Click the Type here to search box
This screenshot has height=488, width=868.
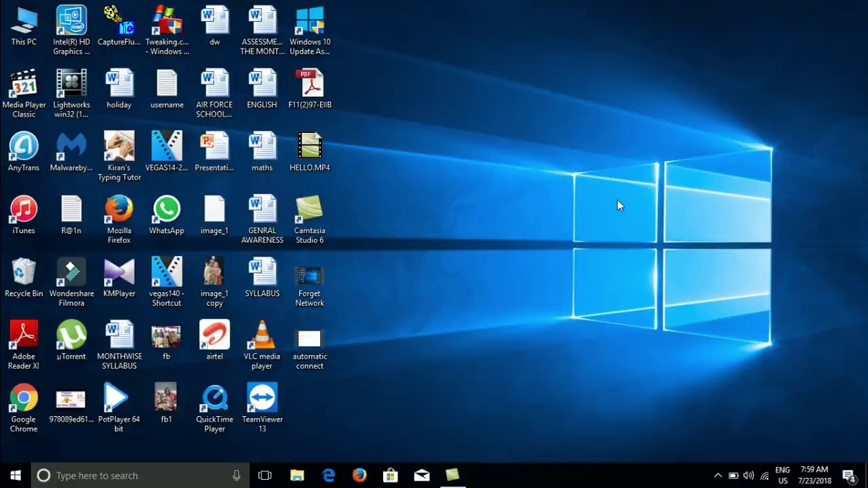[140, 475]
